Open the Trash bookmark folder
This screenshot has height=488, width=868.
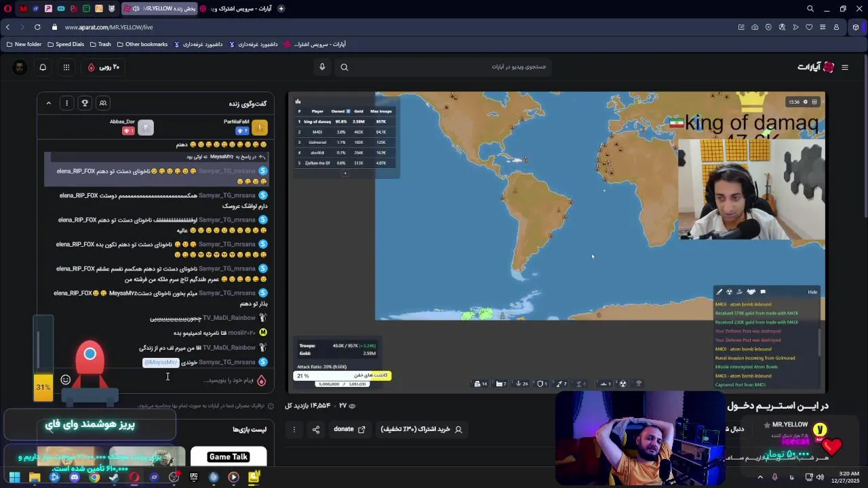pos(100,44)
